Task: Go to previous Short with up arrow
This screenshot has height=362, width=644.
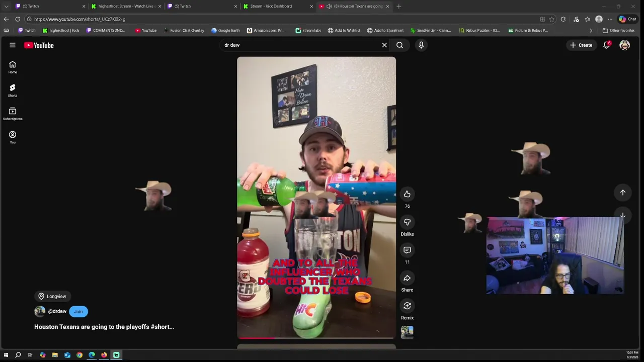Action: [623, 193]
